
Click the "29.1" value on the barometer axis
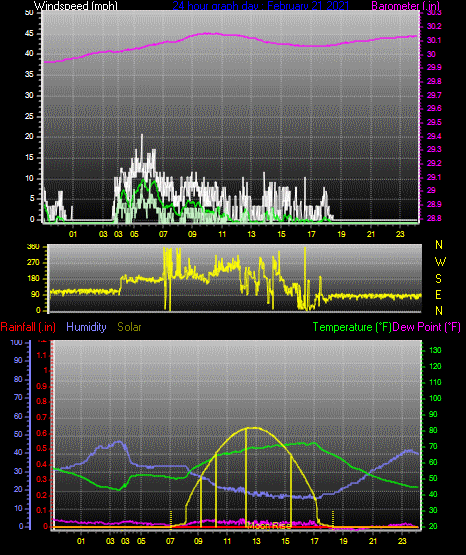point(434,177)
